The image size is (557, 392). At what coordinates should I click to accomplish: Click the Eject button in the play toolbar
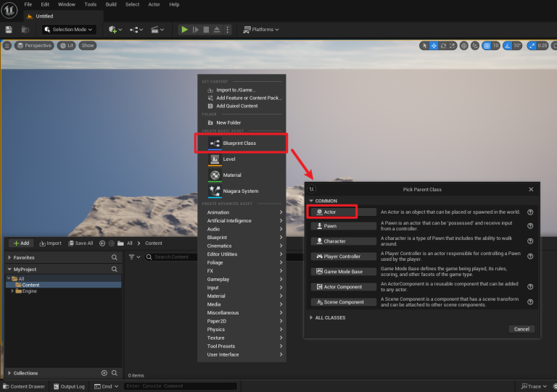click(x=217, y=30)
